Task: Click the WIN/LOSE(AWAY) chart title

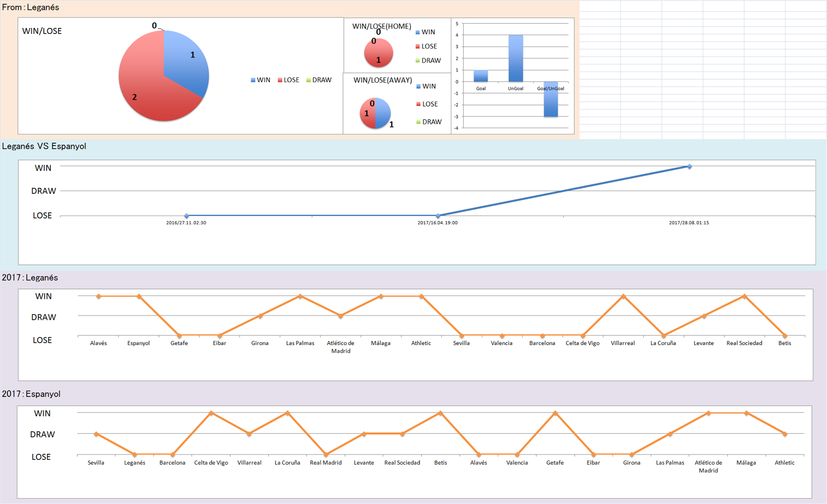Action: tap(382, 80)
